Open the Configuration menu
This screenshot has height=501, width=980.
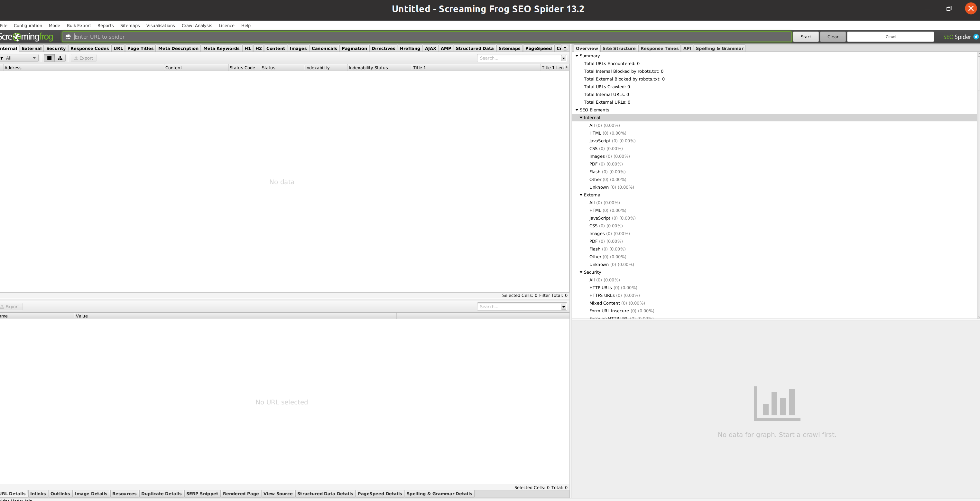point(28,25)
